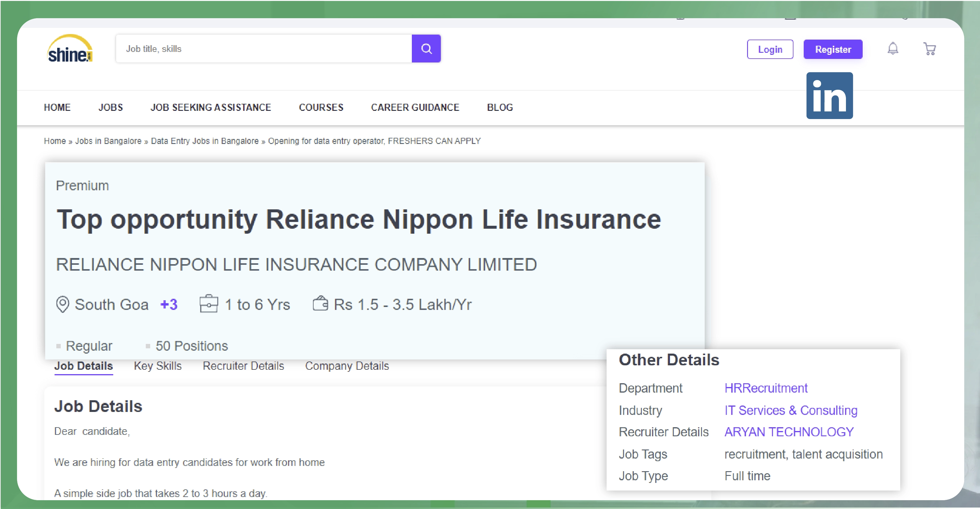This screenshot has height=509, width=980.
Task: Open the COURSES menu item
Action: (321, 108)
